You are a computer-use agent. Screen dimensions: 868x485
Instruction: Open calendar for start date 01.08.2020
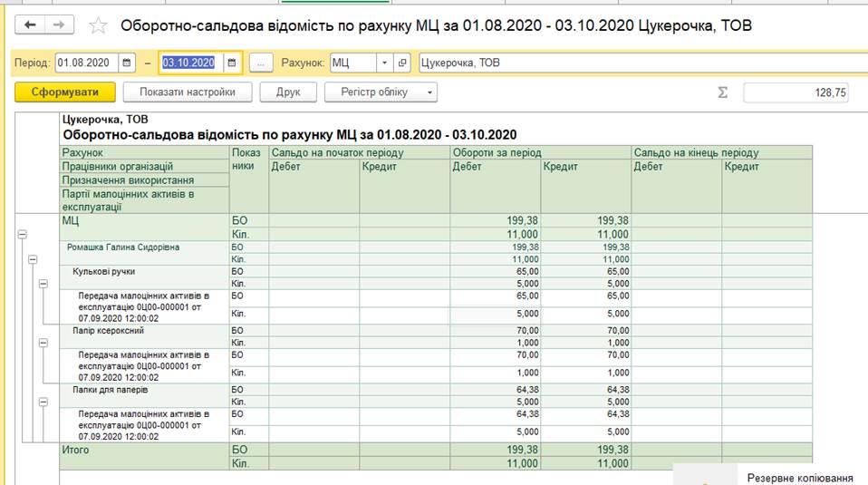(127, 63)
